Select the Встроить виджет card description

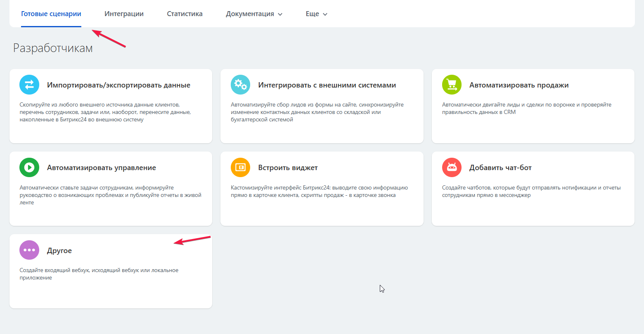319,192
